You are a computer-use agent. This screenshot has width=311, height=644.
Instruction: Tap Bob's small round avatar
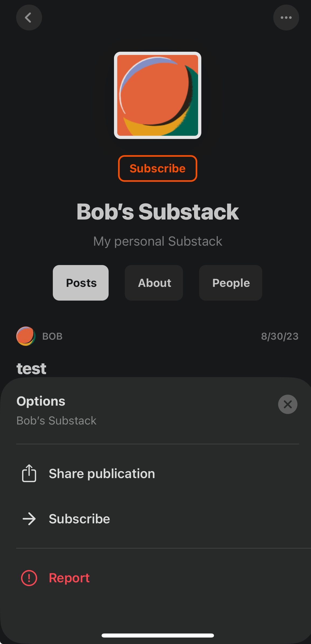(26, 336)
